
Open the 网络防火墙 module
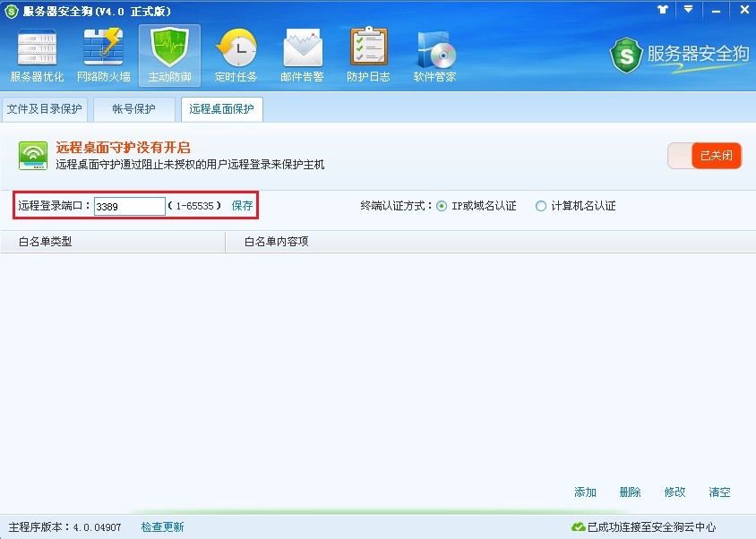tap(103, 52)
